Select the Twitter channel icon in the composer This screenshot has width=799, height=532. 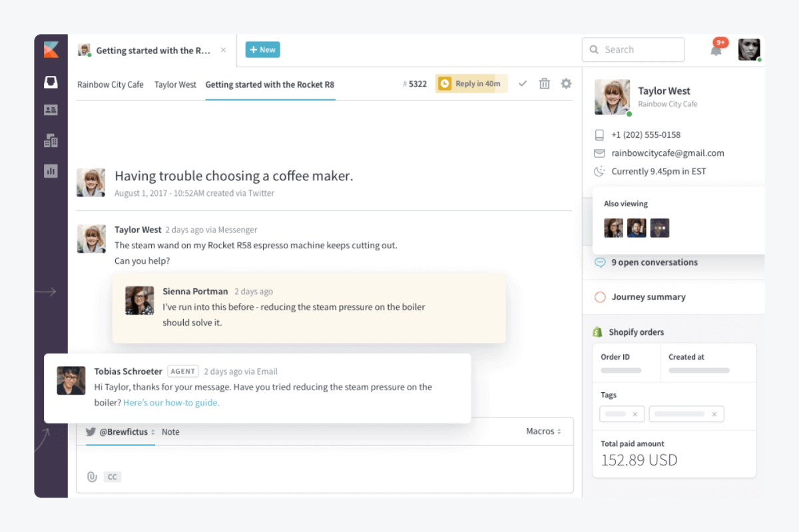90,431
